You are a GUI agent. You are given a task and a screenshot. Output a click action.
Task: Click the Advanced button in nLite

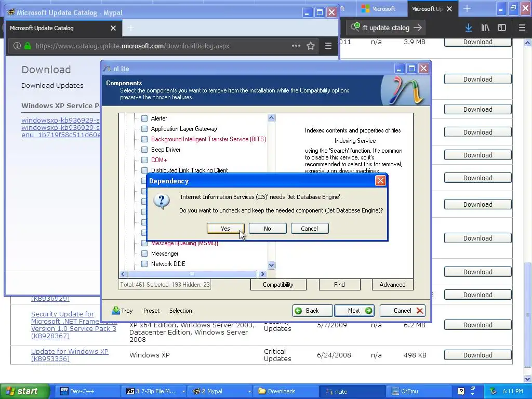[x=393, y=285]
